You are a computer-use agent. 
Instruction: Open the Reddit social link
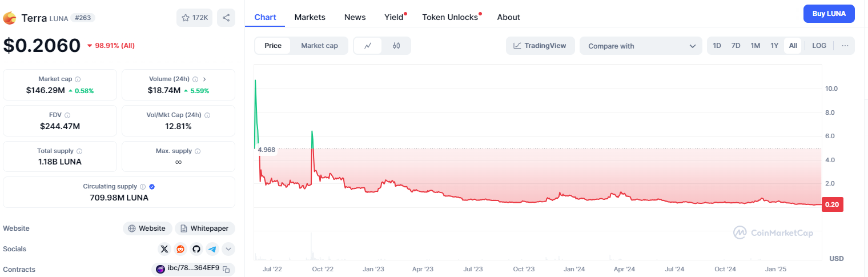180,248
